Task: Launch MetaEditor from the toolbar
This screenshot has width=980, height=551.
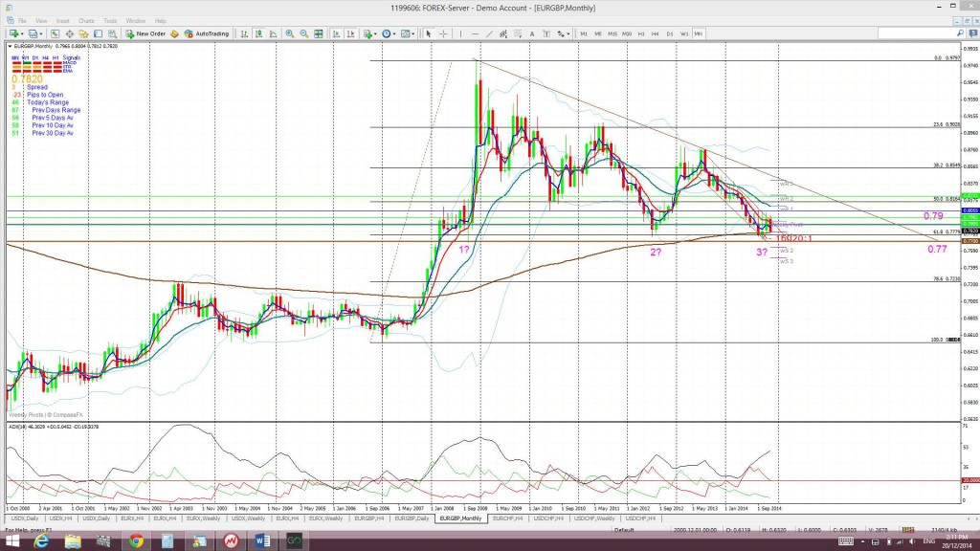Action: [174, 33]
